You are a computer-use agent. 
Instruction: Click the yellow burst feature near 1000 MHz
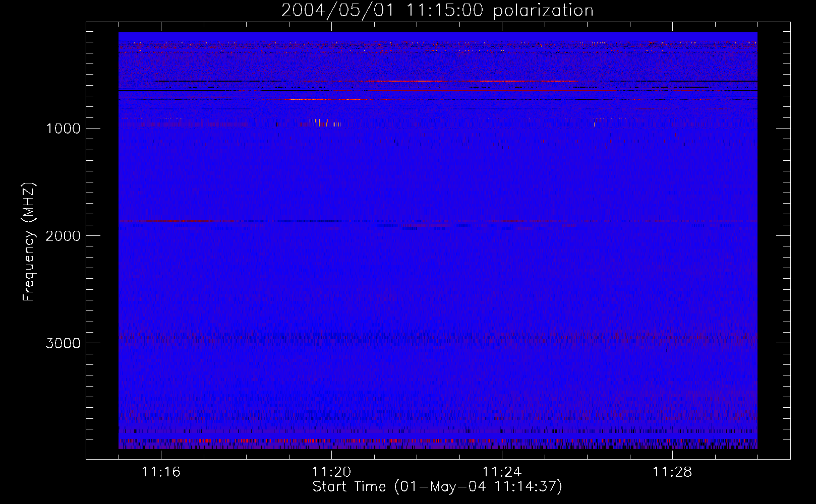(x=324, y=122)
